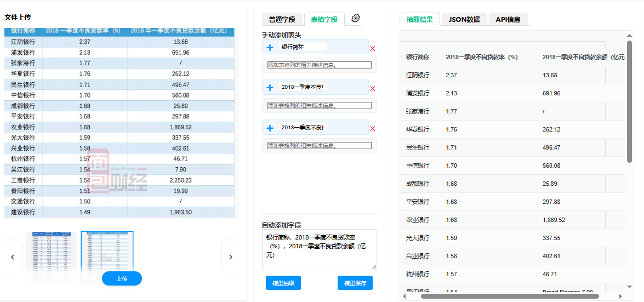Click value 691.96 in results table

[551, 93]
